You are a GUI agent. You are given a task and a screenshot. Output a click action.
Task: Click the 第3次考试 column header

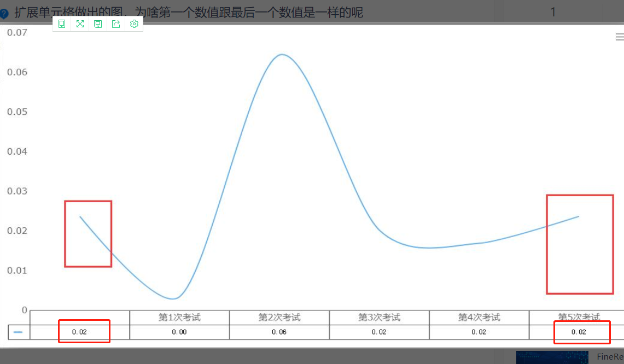coord(379,318)
